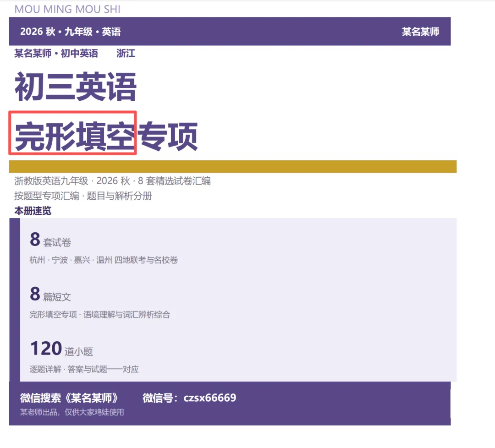The width and height of the screenshot is (495, 448).
Task: Click the '浙江' label
Action: [126, 53]
